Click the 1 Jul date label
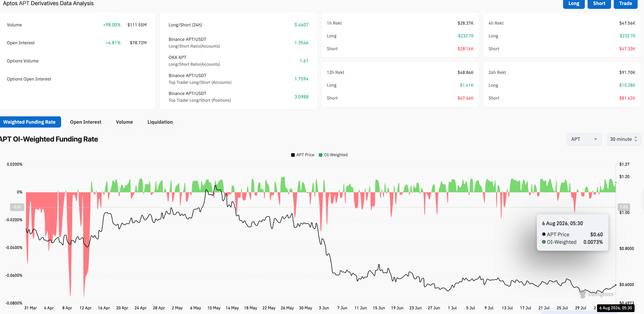The height and width of the screenshot is (314, 644). pos(452,308)
